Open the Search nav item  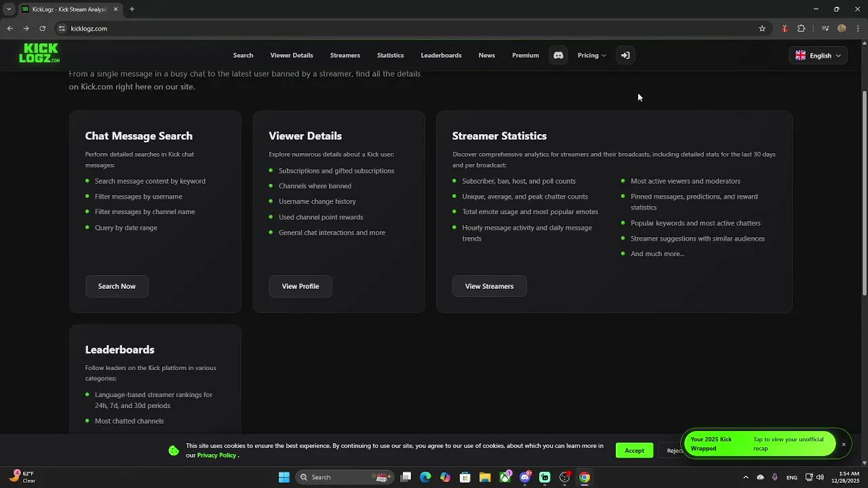click(243, 56)
